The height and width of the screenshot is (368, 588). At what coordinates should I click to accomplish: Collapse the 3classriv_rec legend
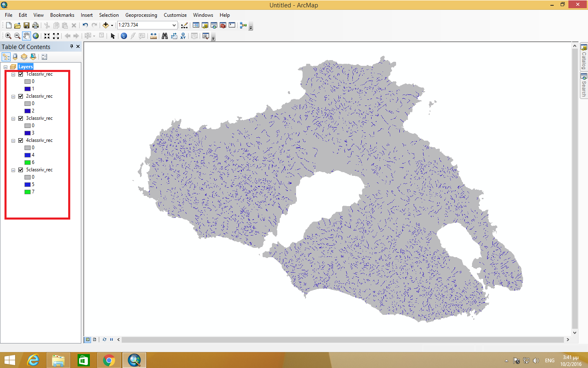(x=13, y=119)
